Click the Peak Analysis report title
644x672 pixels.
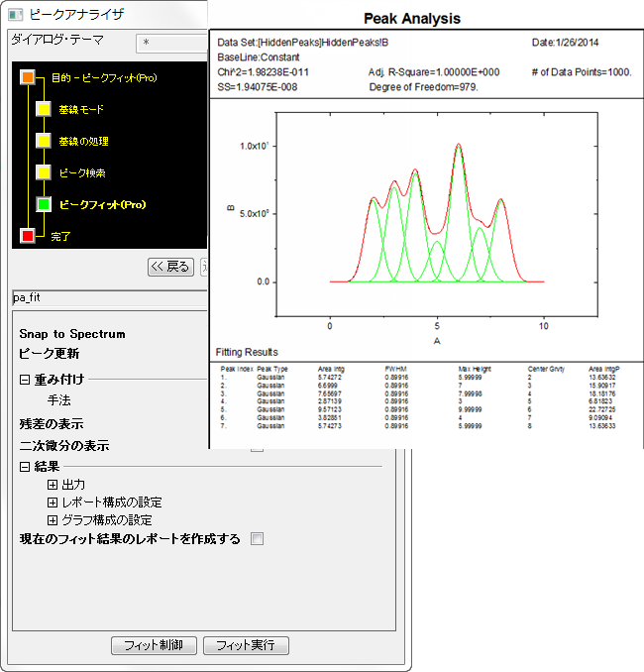click(412, 19)
